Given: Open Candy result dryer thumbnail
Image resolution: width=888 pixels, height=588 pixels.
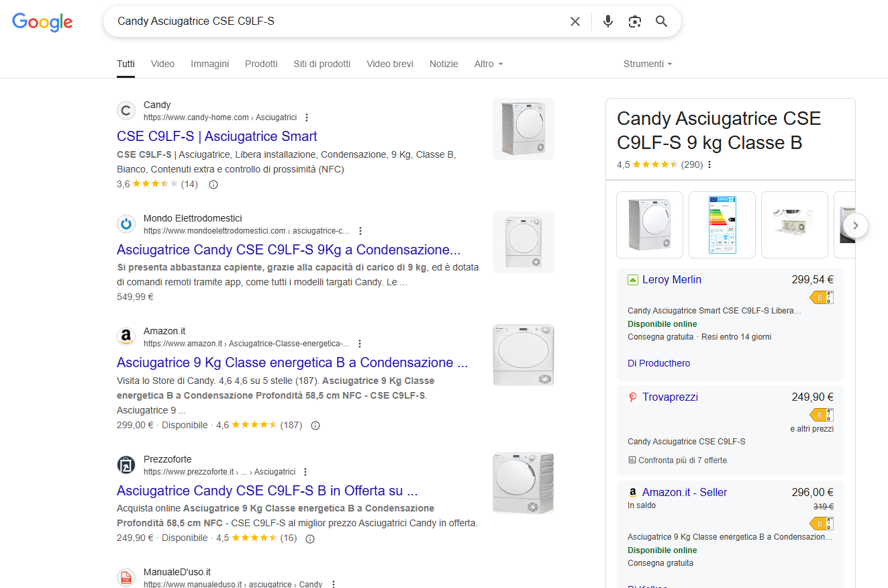Looking at the screenshot, I should pyautogui.click(x=524, y=129).
